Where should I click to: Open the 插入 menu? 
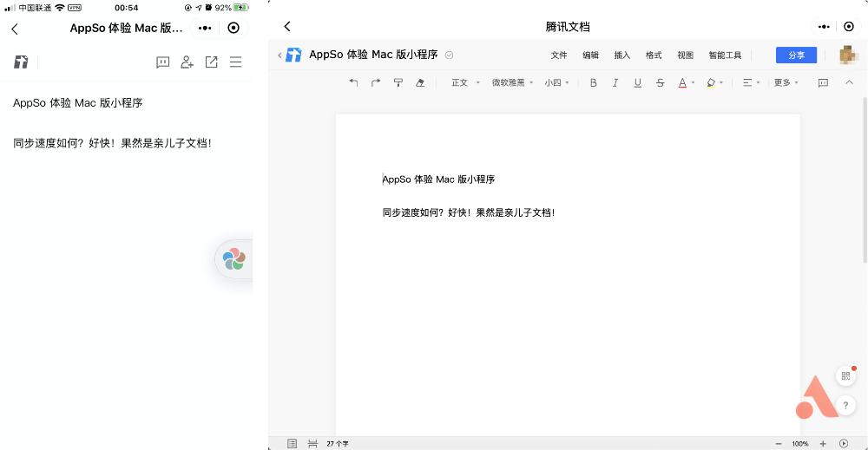[622, 55]
